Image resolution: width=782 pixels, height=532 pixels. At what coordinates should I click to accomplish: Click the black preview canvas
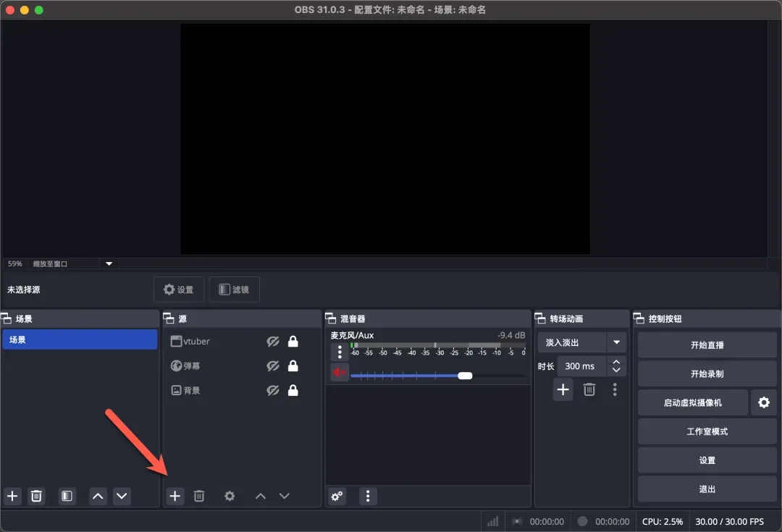click(385, 139)
